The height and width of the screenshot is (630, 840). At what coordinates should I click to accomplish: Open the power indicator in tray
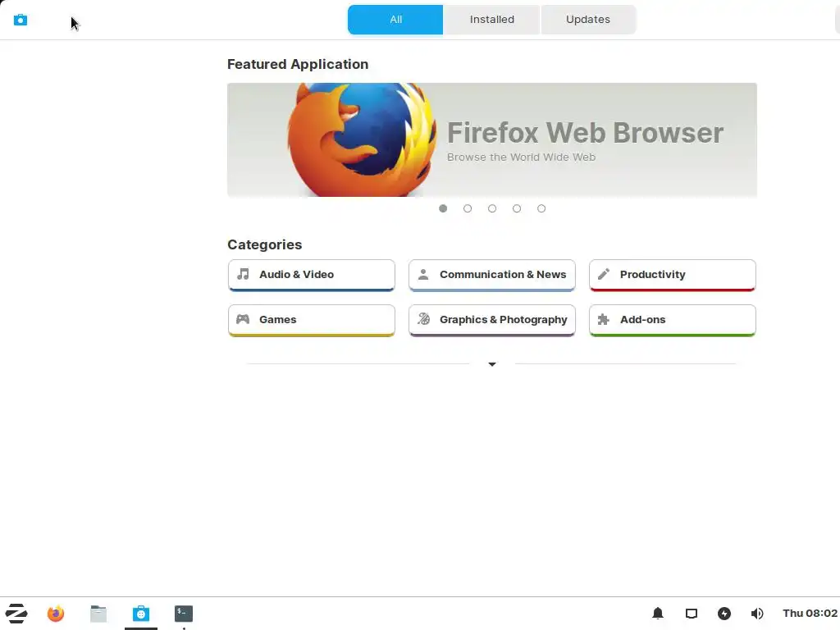(x=724, y=614)
